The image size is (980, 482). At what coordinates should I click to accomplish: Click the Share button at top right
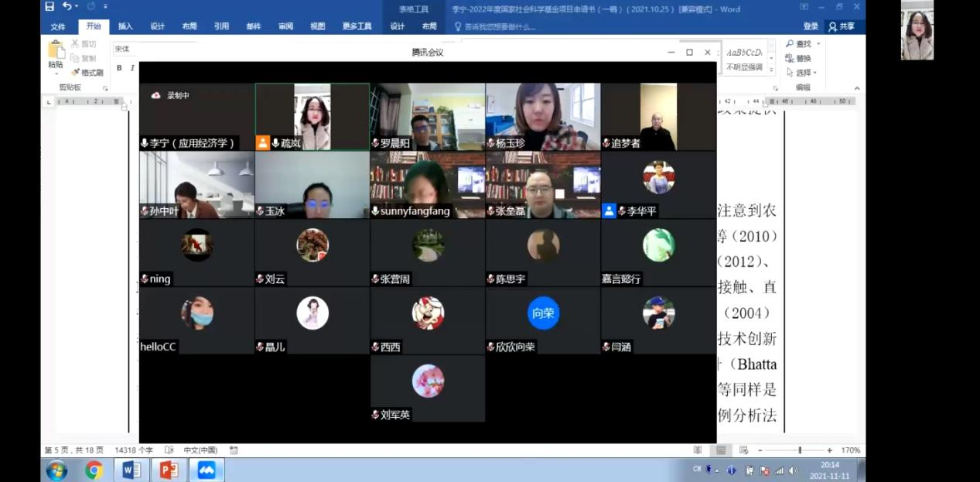pyautogui.click(x=842, y=26)
